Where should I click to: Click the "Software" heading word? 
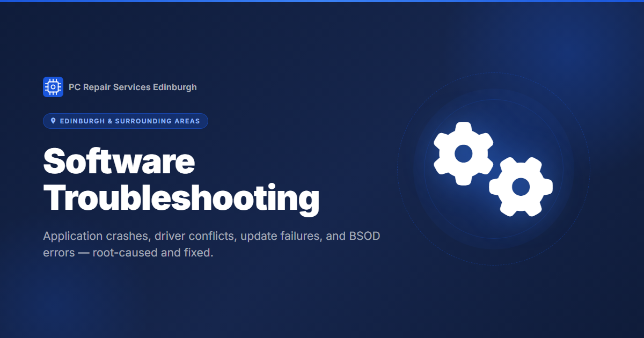(119, 161)
